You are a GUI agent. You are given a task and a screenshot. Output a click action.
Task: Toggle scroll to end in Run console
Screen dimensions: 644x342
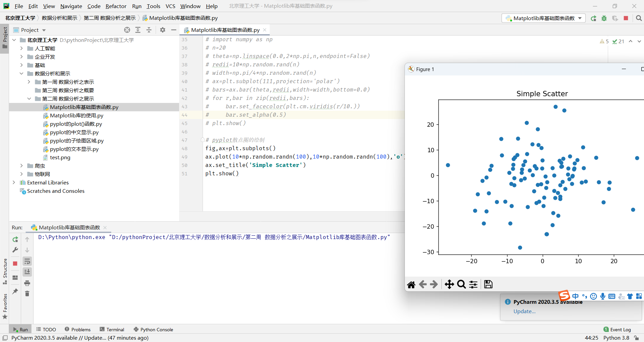27,272
